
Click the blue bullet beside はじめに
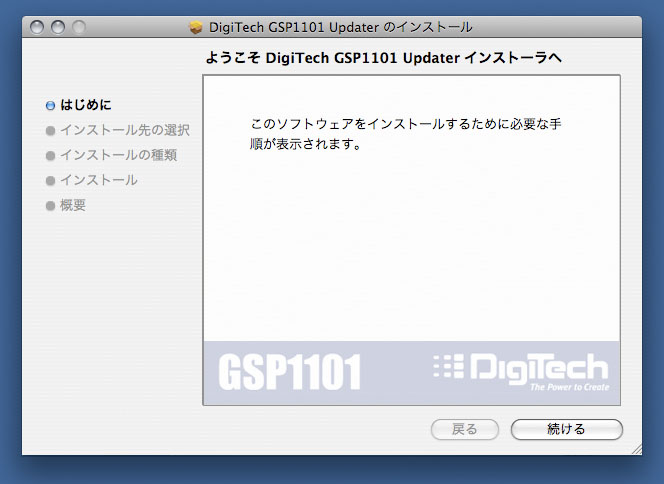pyautogui.click(x=50, y=105)
